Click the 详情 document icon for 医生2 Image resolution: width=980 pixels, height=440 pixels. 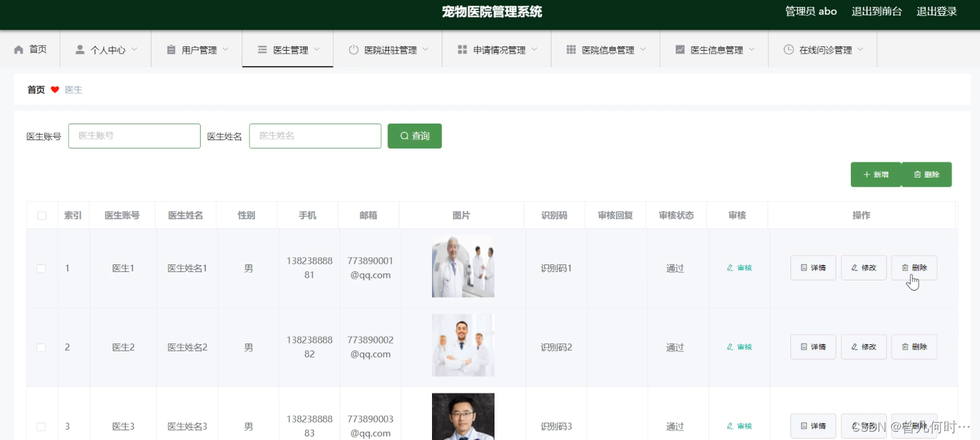click(x=804, y=347)
